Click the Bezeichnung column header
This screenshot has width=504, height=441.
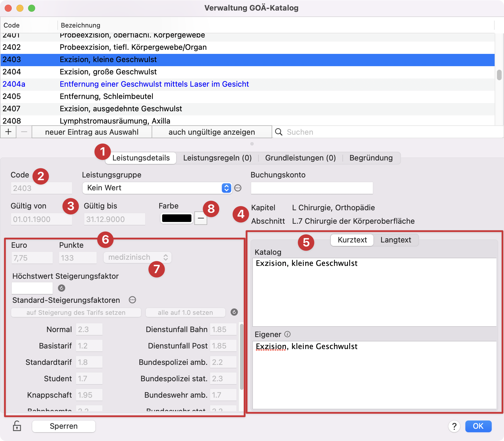click(x=276, y=25)
